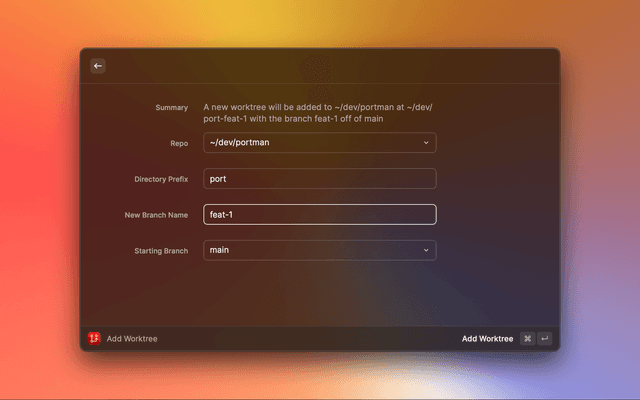
Task: Open the Repo dropdown showing ~/dev/portman
Action: [319, 143]
